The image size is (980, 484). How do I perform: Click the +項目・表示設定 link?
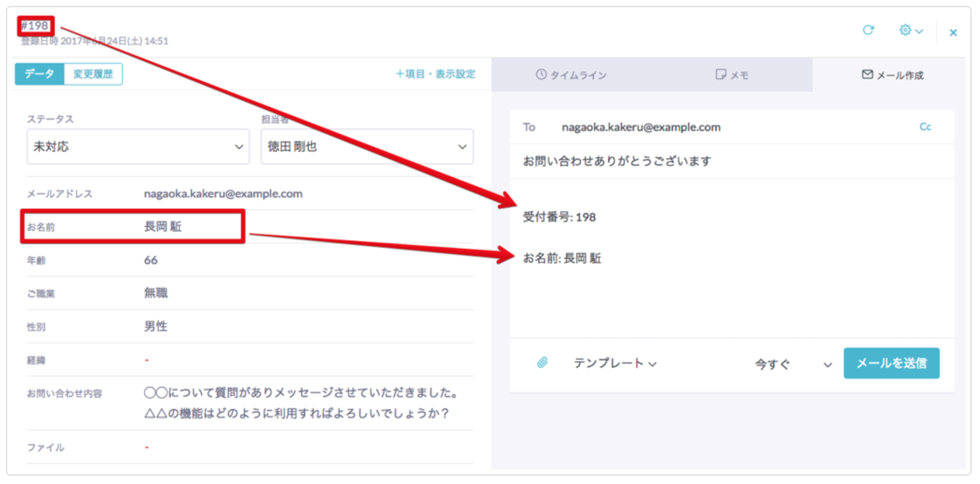(x=435, y=74)
